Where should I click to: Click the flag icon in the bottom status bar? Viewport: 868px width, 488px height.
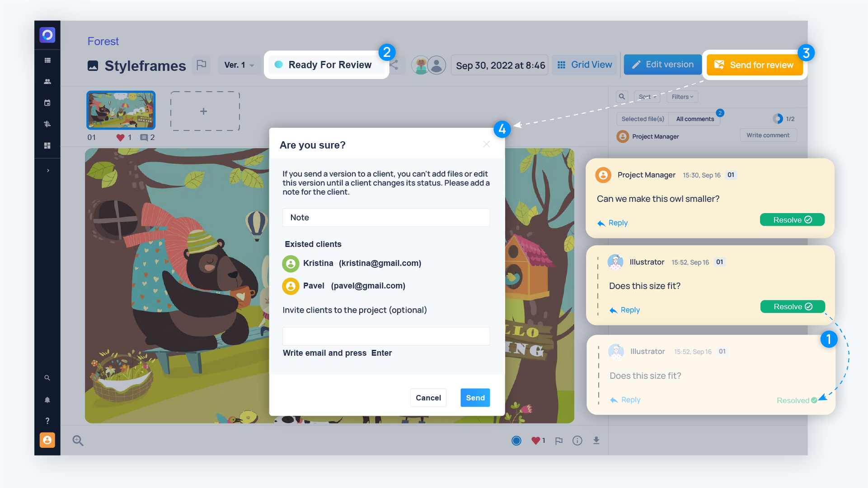(558, 441)
